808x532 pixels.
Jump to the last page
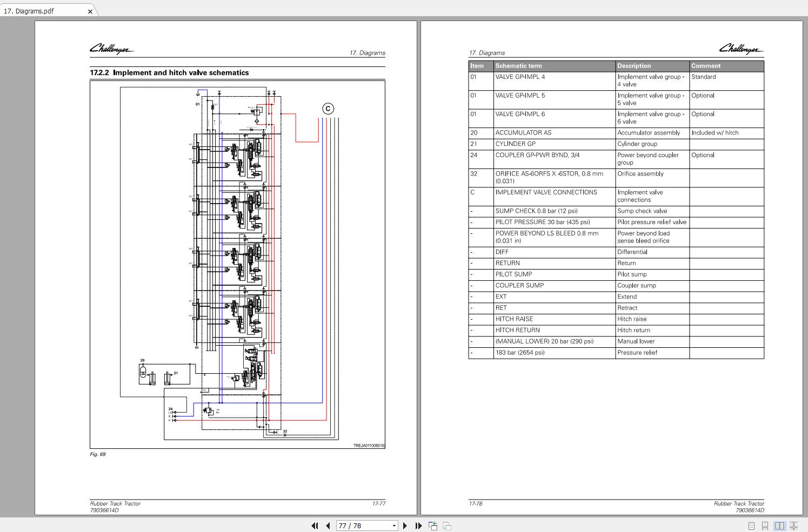pos(418,526)
